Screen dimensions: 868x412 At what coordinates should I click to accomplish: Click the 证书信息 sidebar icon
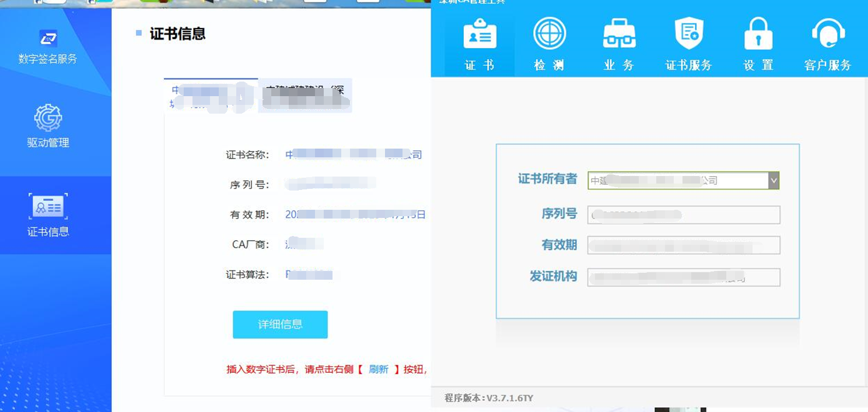click(x=48, y=207)
